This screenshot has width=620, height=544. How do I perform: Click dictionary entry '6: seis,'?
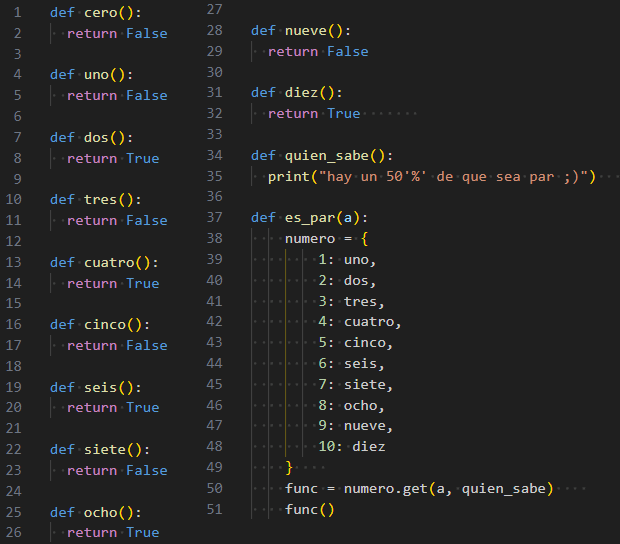coord(352,364)
